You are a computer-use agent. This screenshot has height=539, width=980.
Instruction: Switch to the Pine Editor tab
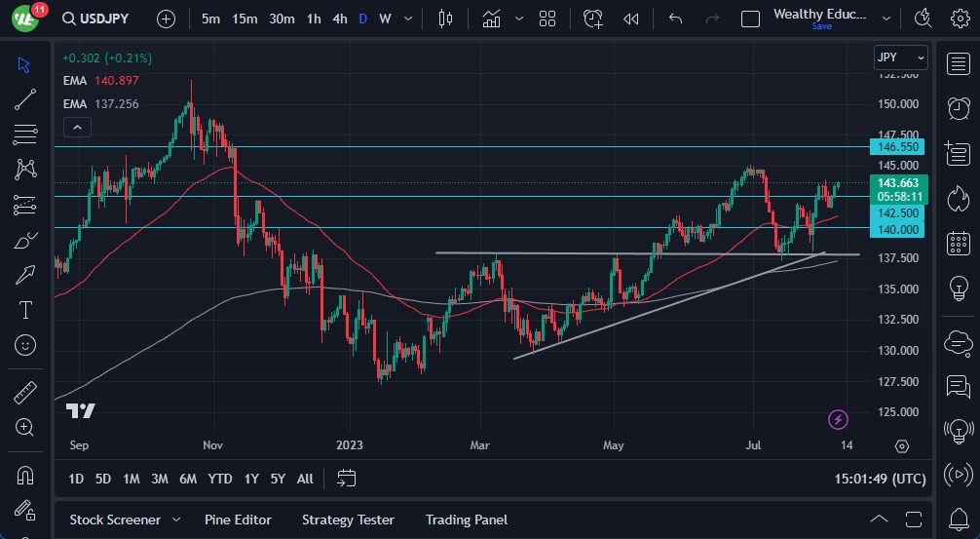[x=238, y=520]
